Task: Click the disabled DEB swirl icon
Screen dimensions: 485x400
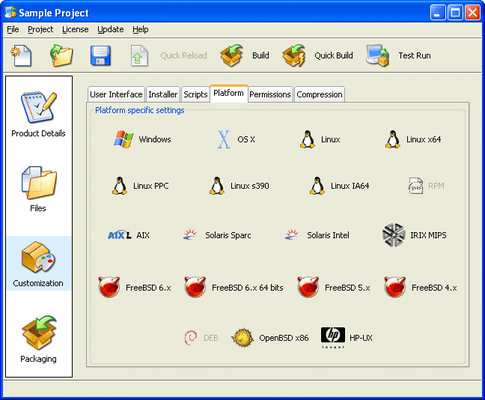Action: pyautogui.click(x=191, y=338)
